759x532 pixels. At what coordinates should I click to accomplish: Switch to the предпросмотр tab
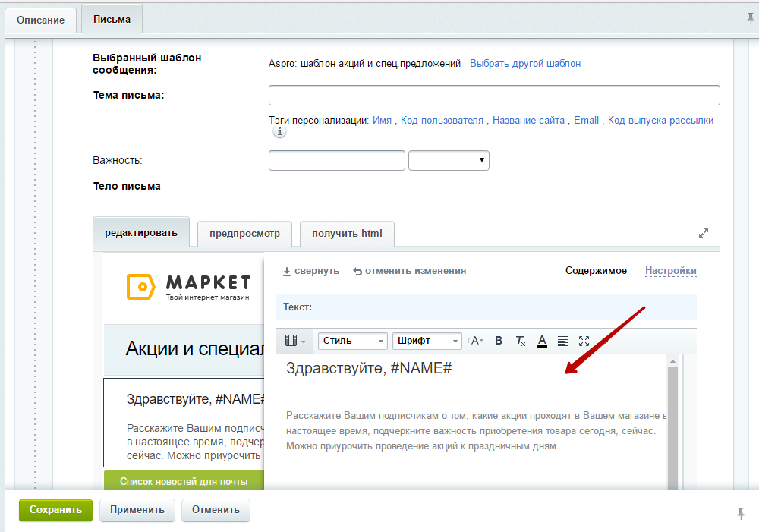244,234
